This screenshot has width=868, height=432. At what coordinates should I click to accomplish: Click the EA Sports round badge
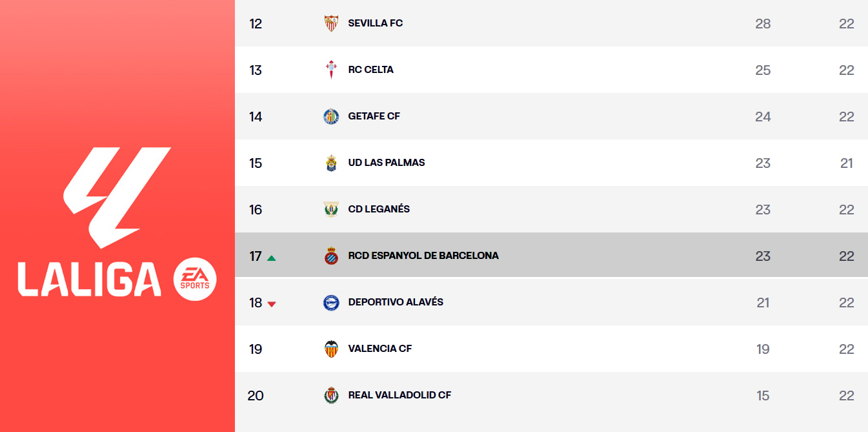click(195, 279)
